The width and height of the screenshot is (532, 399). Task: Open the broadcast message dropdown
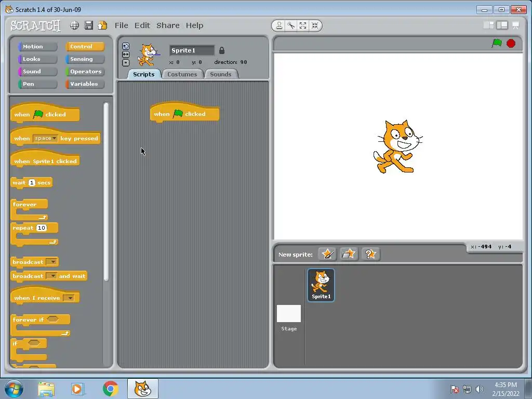click(x=52, y=262)
